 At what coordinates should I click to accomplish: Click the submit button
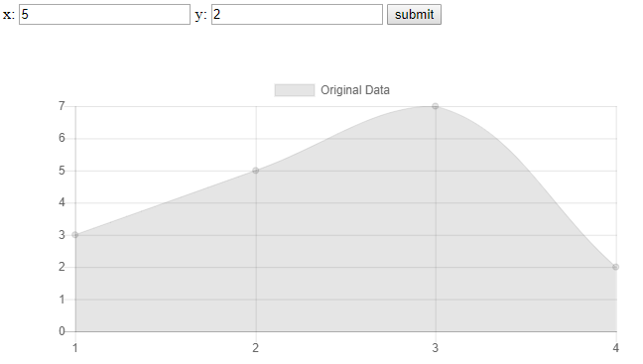(x=414, y=15)
